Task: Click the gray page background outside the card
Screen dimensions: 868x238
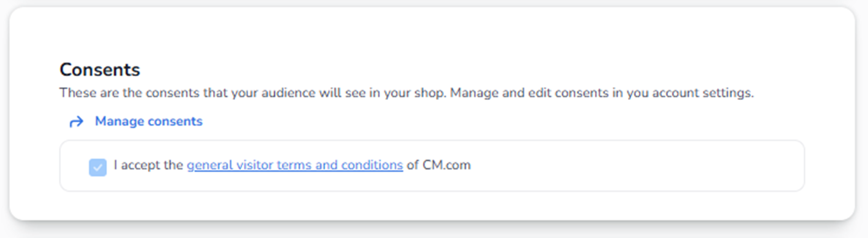Action: 862,230
